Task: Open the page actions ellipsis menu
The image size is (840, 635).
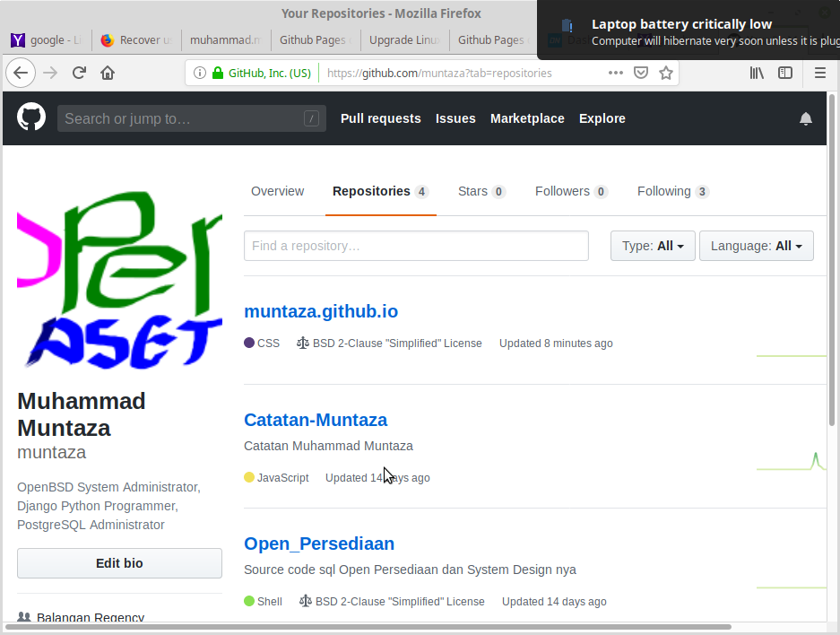Action: (x=616, y=73)
